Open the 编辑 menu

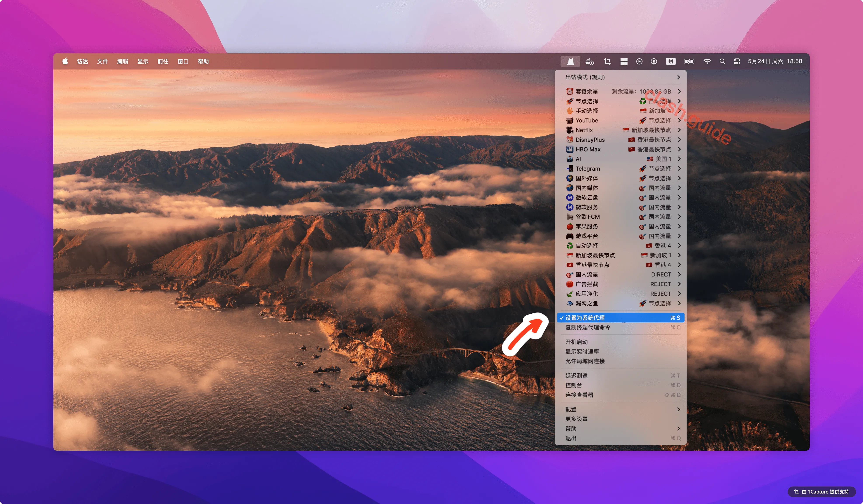coord(123,61)
